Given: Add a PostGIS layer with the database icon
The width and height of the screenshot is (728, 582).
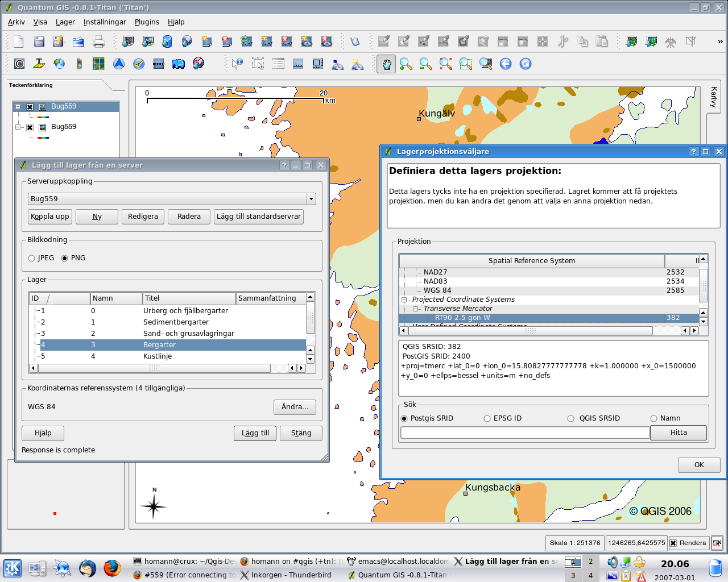Looking at the screenshot, I should click(167, 41).
